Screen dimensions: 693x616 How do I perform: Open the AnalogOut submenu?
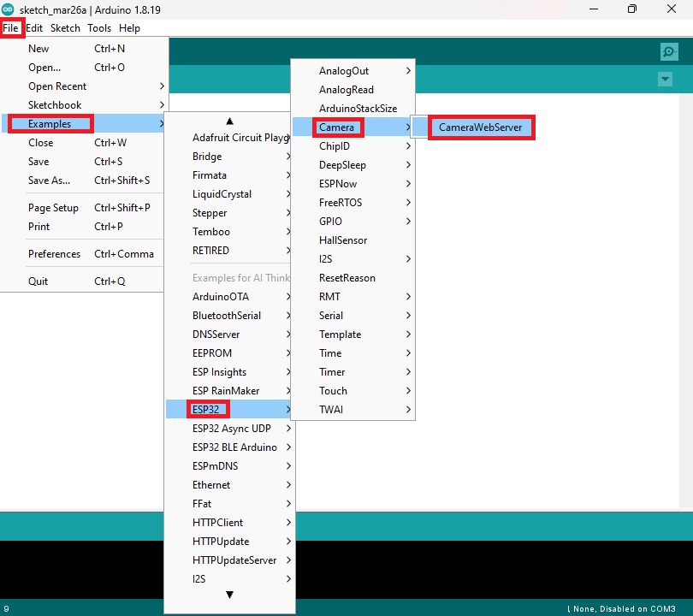click(352, 71)
